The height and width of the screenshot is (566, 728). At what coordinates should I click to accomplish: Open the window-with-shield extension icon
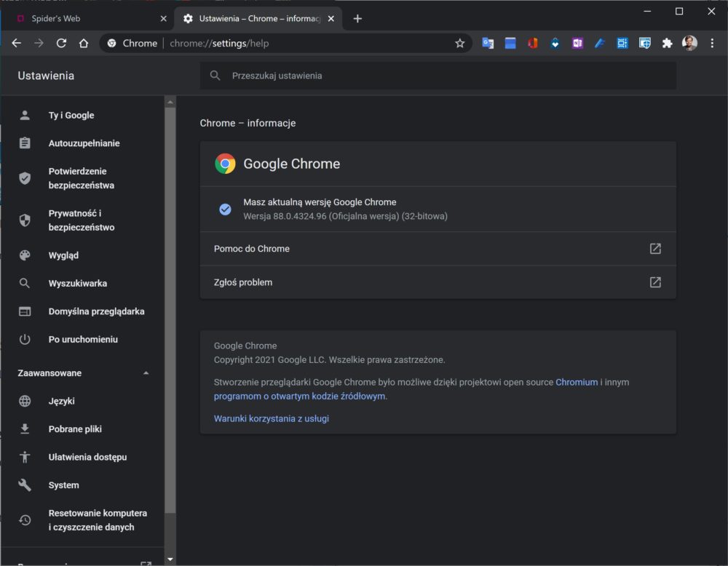(x=644, y=43)
